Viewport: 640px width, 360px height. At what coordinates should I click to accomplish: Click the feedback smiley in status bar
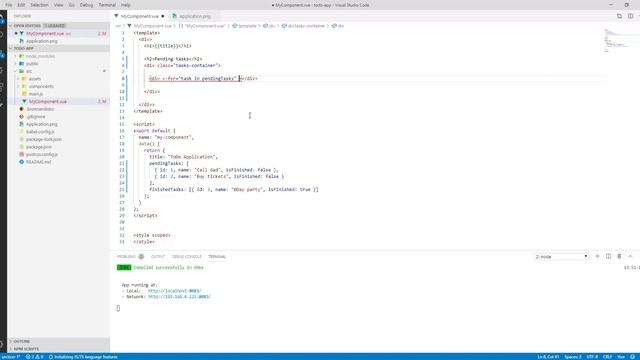point(632,357)
